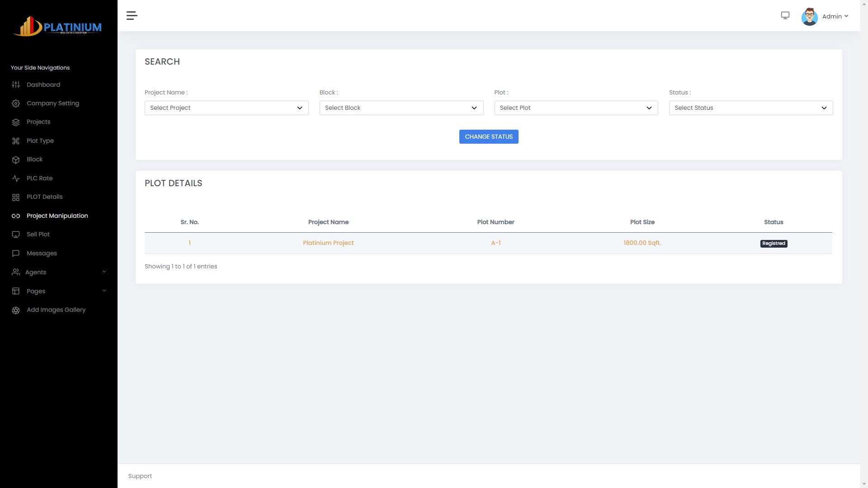Image resolution: width=868 pixels, height=488 pixels.
Task: Open the Select Status dropdown
Action: coord(750,108)
